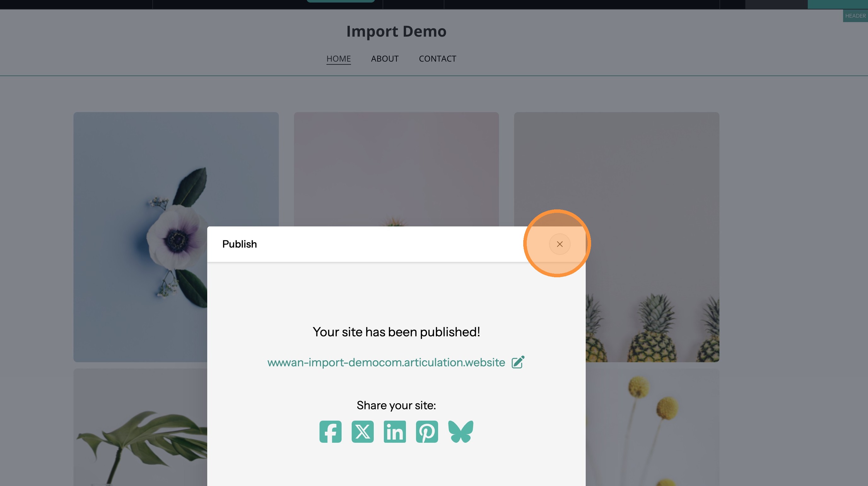Open the published site link

386,362
